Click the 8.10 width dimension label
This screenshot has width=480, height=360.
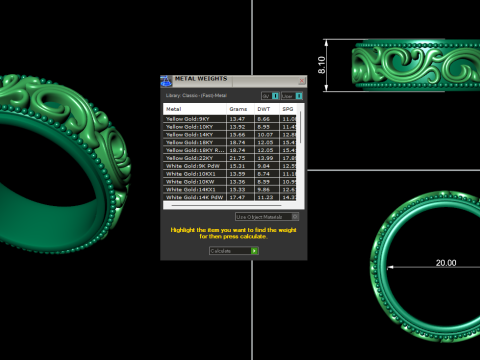coord(321,65)
